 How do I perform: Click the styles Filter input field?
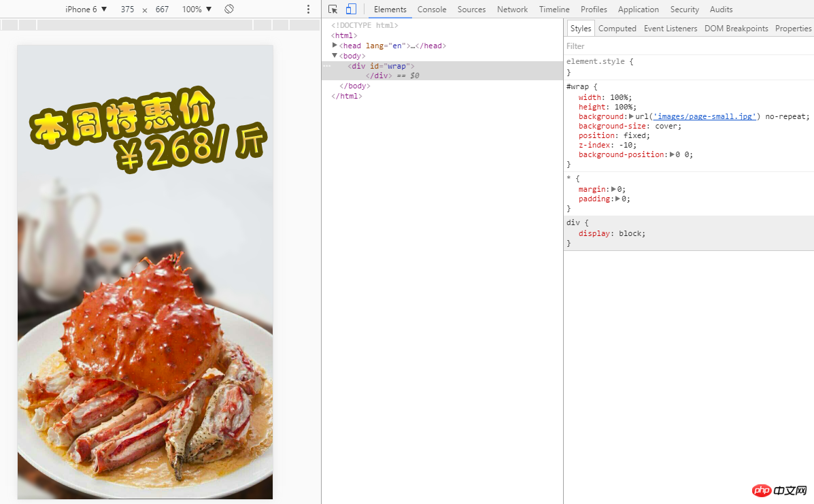point(689,46)
